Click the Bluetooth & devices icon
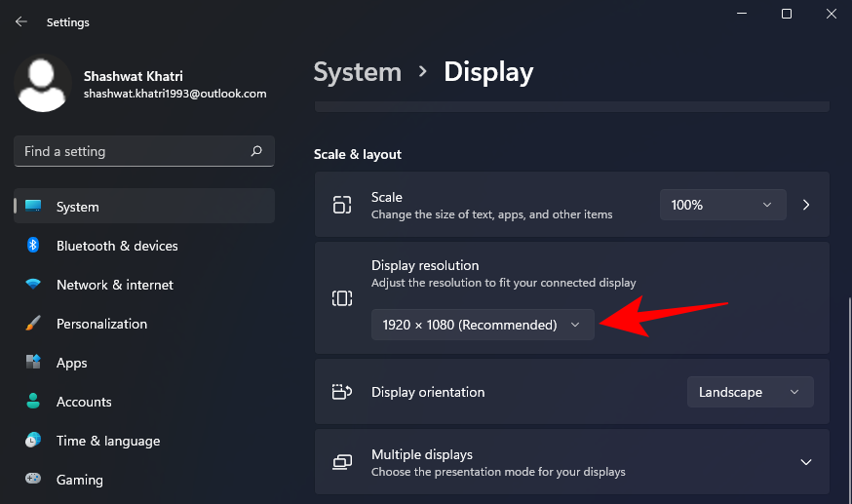This screenshot has width=852, height=504. point(33,246)
